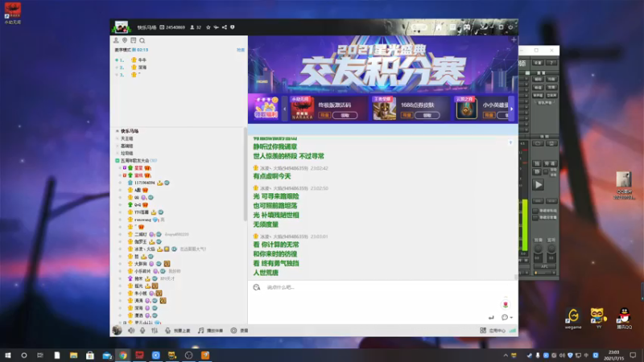Screen dimensions: 644x362
Task: Open the WeGame desktop shortcut
Action: (x=573, y=318)
